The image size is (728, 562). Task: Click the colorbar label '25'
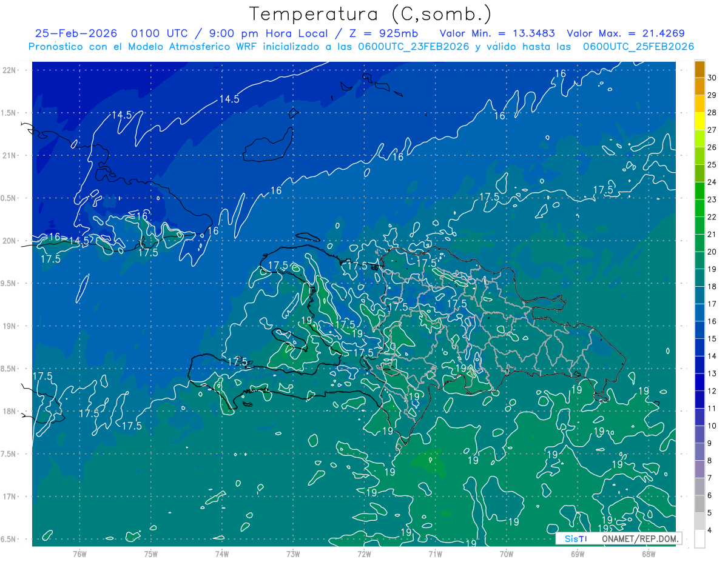pos(712,165)
